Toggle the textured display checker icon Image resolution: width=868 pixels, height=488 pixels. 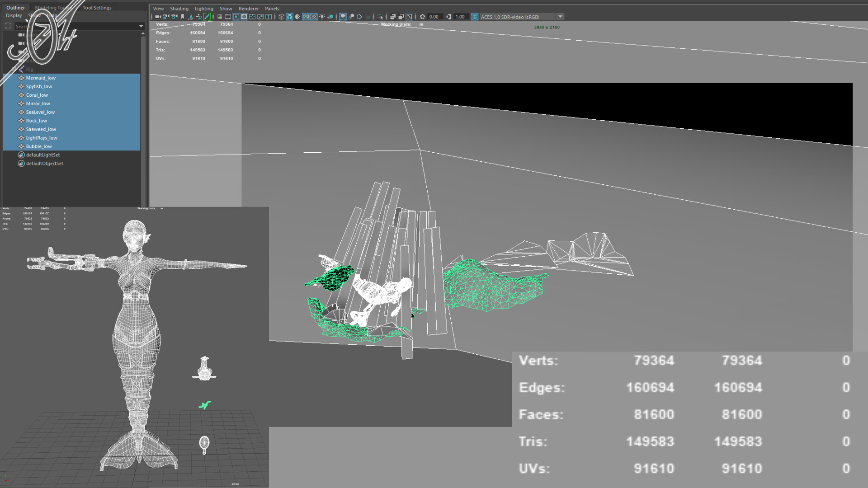314,17
